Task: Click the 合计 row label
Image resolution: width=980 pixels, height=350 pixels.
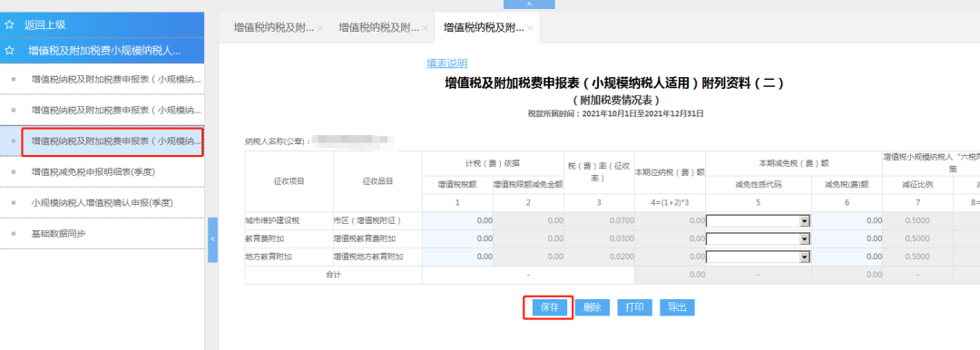Action: pyautogui.click(x=334, y=275)
